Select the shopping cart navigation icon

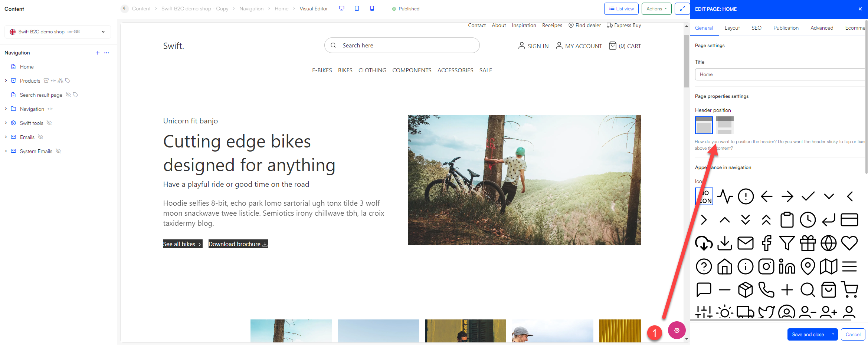(850, 290)
